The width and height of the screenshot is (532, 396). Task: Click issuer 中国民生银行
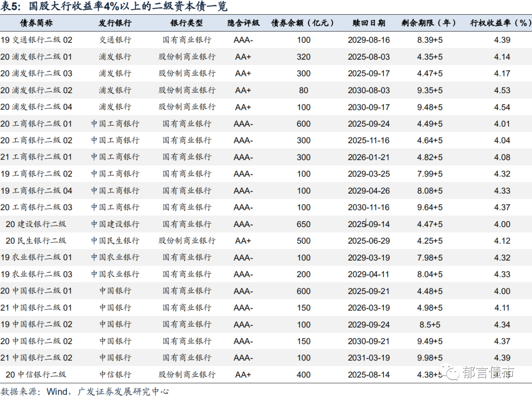[x=115, y=240]
